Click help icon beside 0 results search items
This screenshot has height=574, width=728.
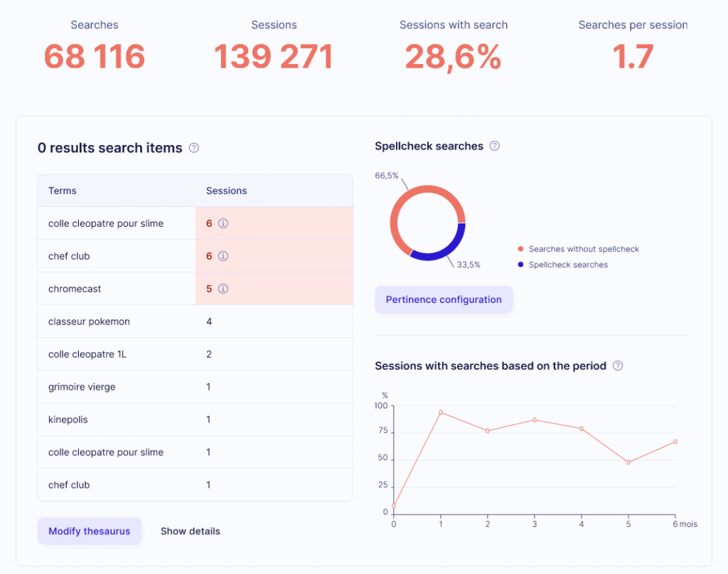point(194,149)
